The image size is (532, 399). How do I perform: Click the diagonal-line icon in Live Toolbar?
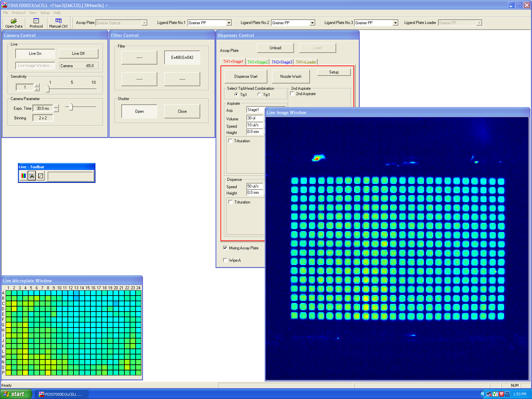(x=41, y=176)
